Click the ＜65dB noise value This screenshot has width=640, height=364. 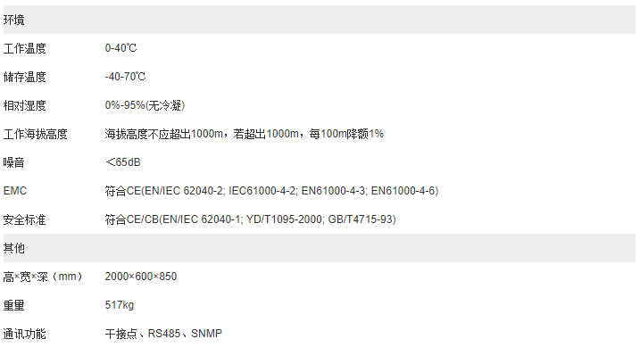pyautogui.click(x=123, y=162)
